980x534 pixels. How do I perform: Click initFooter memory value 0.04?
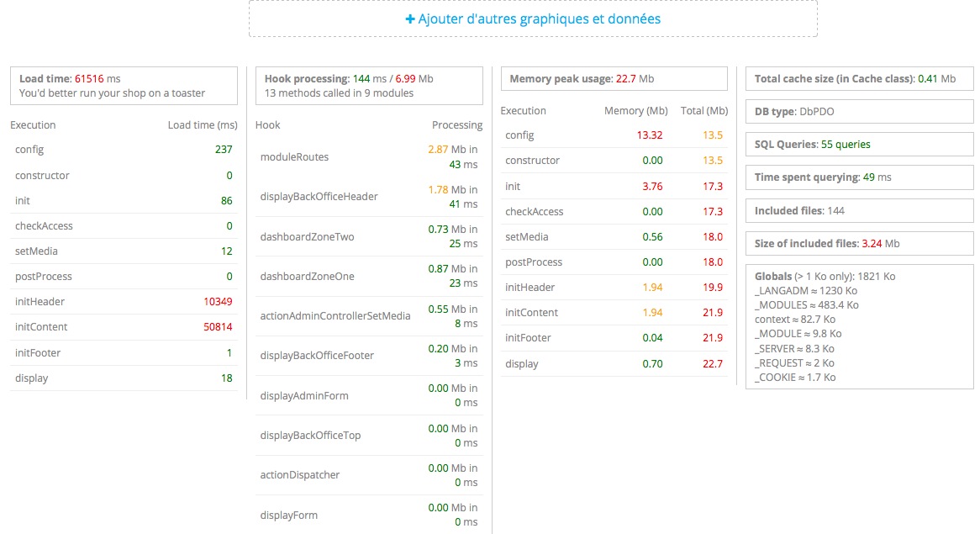point(652,338)
